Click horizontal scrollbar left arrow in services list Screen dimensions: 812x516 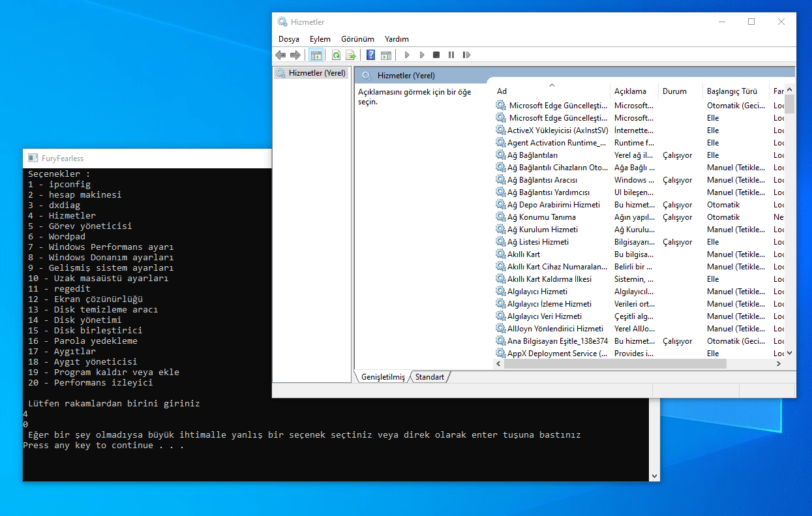[x=499, y=364]
